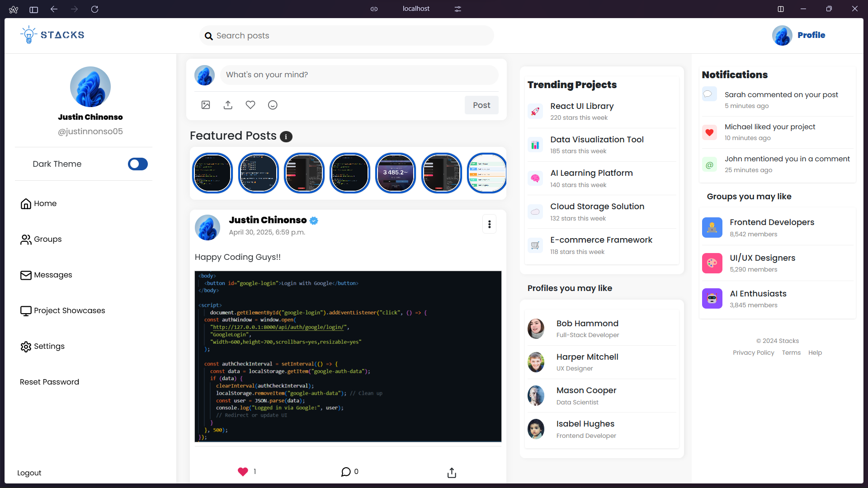Open the first featured post thumbnail
The width and height of the screenshot is (868, 488).
click(212, 173)
